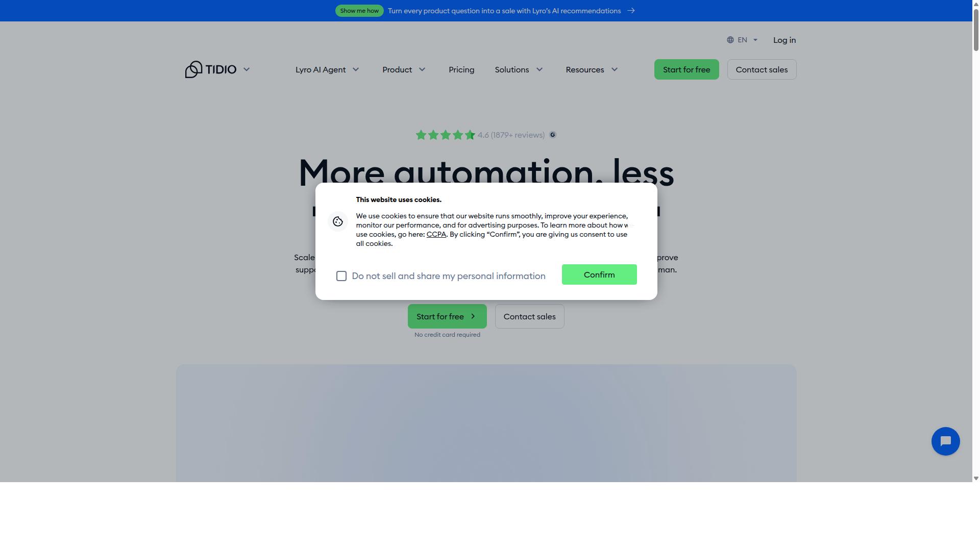Click the '4.6 (1879+ reviews)' text
This screenshot has width=980, height=551.
pyautogui.click(x=511, y=135)
